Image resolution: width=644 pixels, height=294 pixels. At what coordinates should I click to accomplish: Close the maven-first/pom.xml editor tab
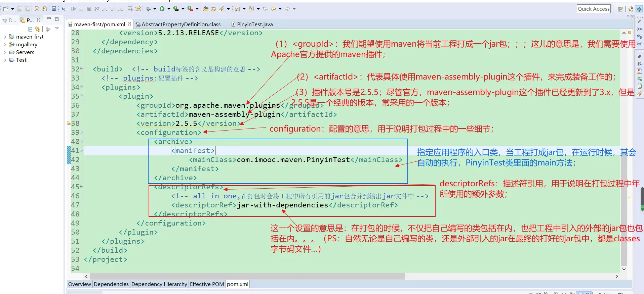click(x=129, y=24)
